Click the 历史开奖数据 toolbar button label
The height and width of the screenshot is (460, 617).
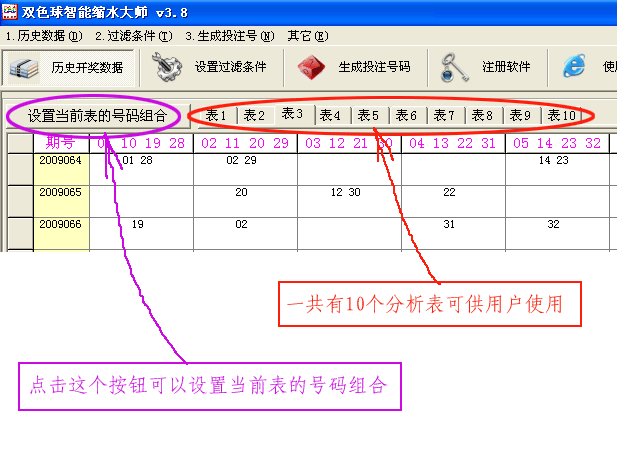click(x=87, y=68)
